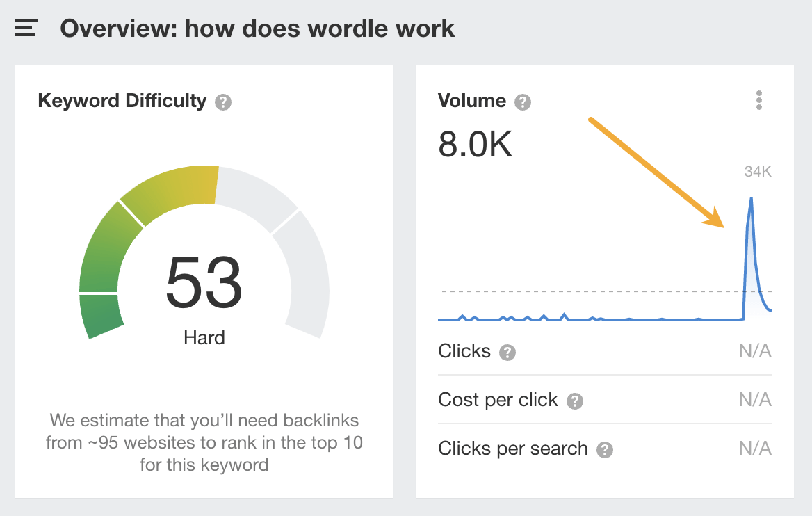812x516 pixels.
Task: Click the Keyword Difficulty help icon
Action: (222, 102)
